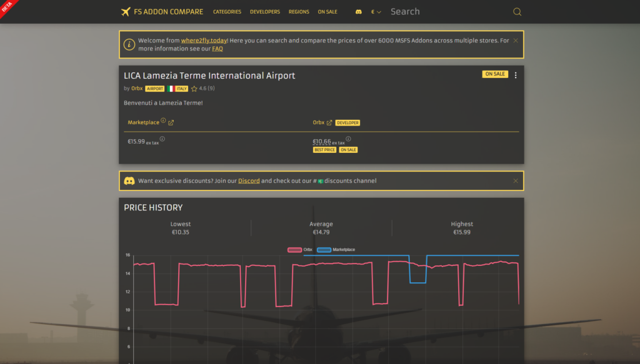Click info icon beside €10.66 ex tax

tap(348, 139)
